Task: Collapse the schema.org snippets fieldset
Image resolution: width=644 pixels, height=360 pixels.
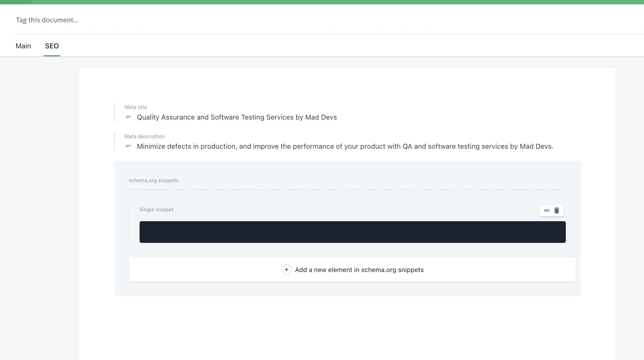Action: pyautogui.click(x=154, y=180)
